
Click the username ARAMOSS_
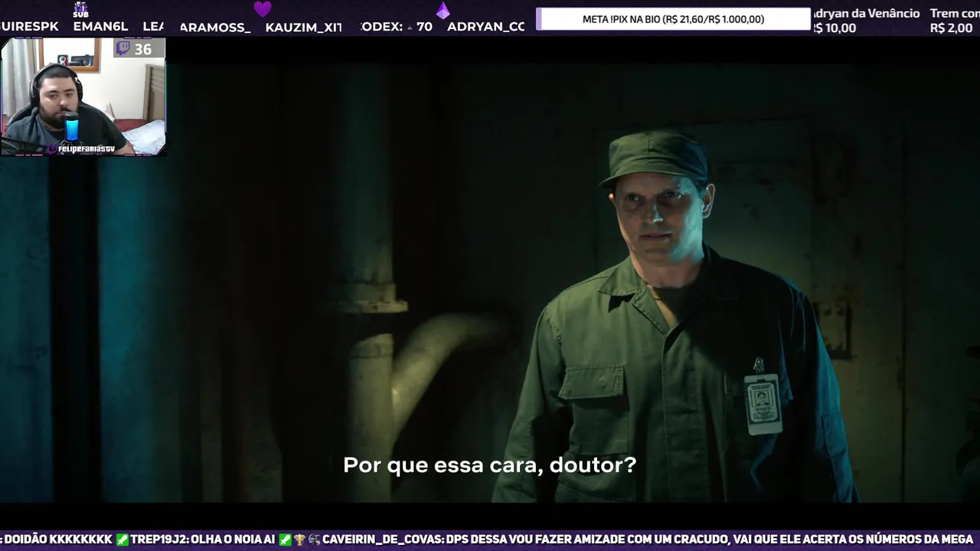coord(215,27)
